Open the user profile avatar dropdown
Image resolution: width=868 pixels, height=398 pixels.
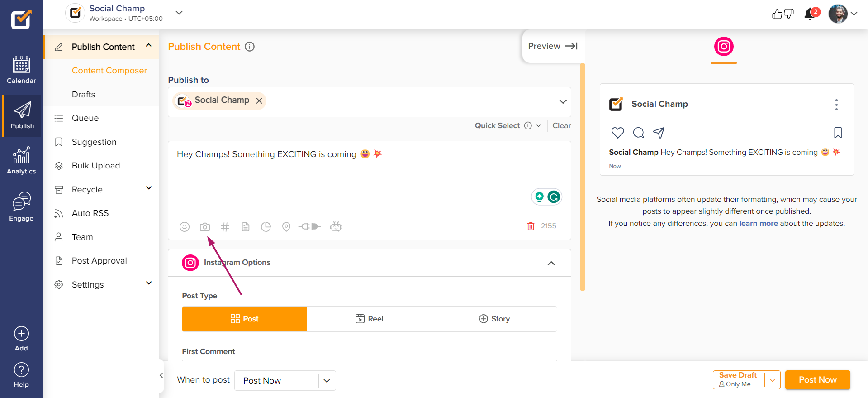[843, 14]
